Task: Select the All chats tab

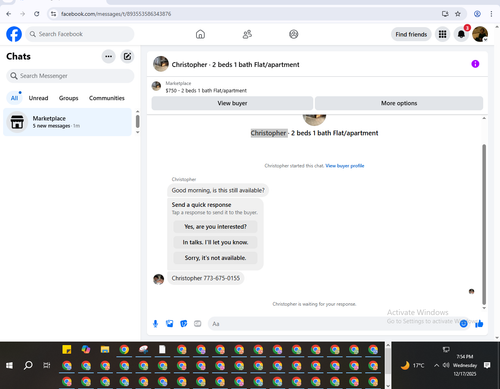Action: point(14,98)
